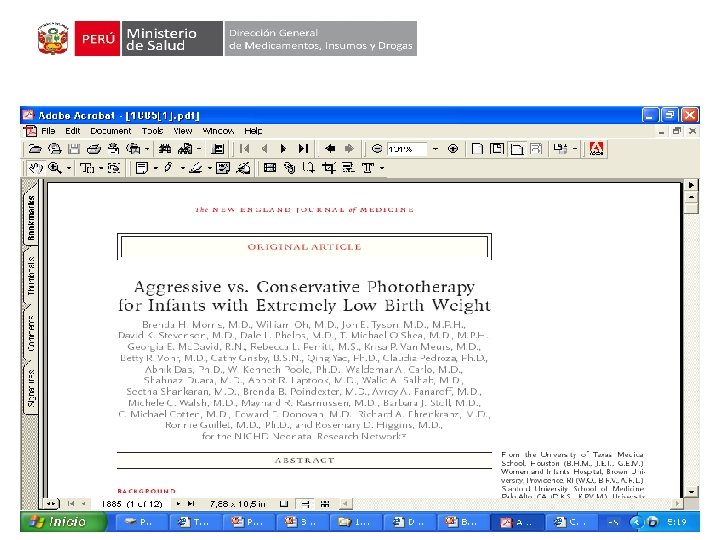Go to the first page
Image resolution: width=720 pixels, height=540 pixels.
245,149
